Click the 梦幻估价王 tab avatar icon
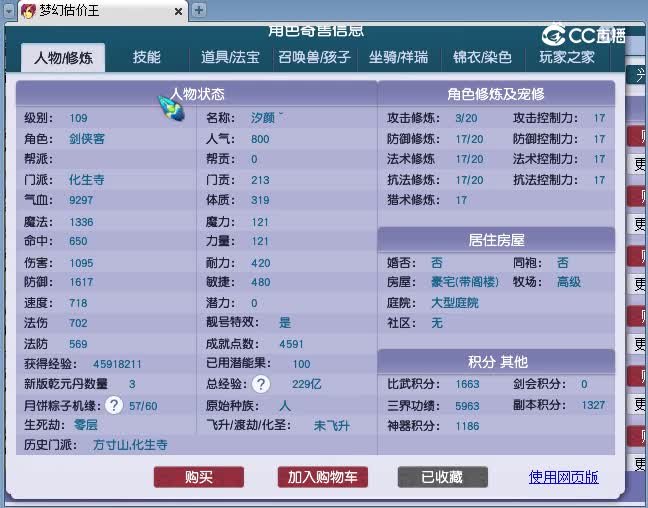Image resolution: width=648 pixels, height=508 pixels. 28,11
